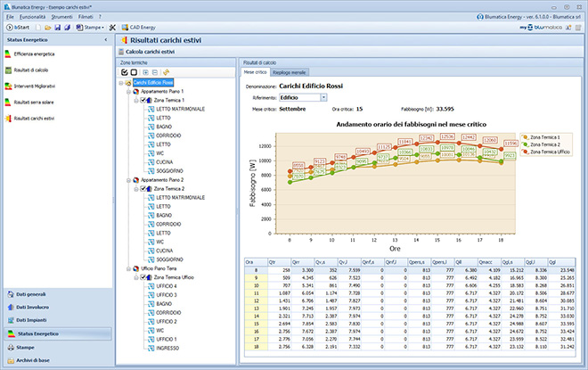The image size is (588, 370).
Task: Open the CAD Energy tool
Action: point(138,28)
